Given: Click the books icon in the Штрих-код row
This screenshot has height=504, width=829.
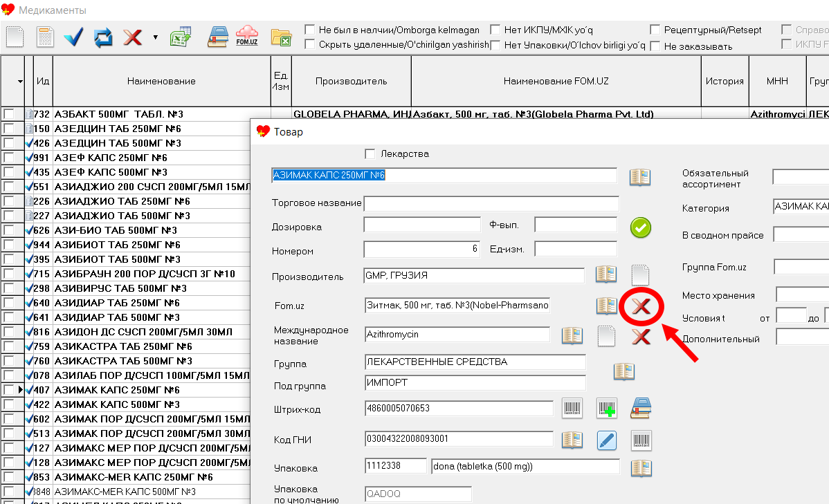Looking at the screenshot, I should (641, 408).
